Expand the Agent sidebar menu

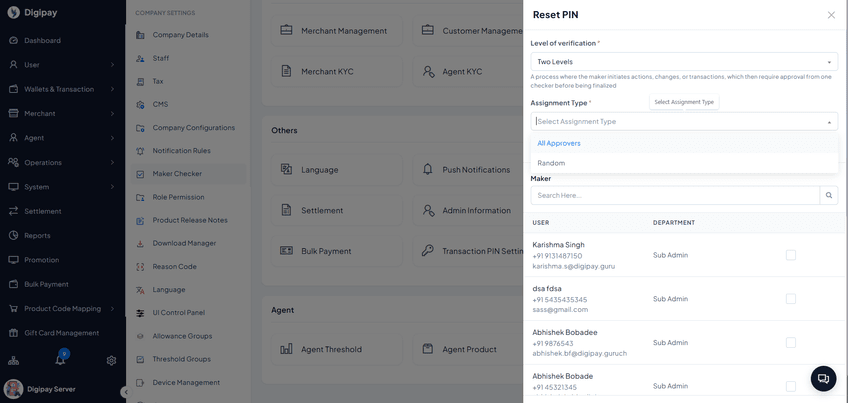(112, 138)
